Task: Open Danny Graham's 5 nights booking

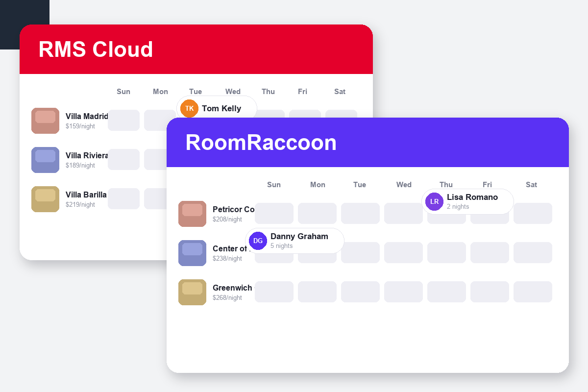Action: click(294, 241)
